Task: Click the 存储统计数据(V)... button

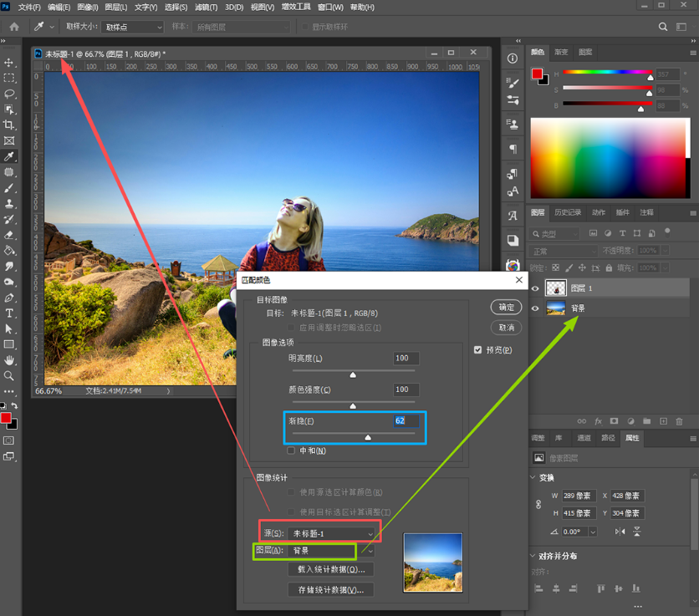Action: coord(331,590)
